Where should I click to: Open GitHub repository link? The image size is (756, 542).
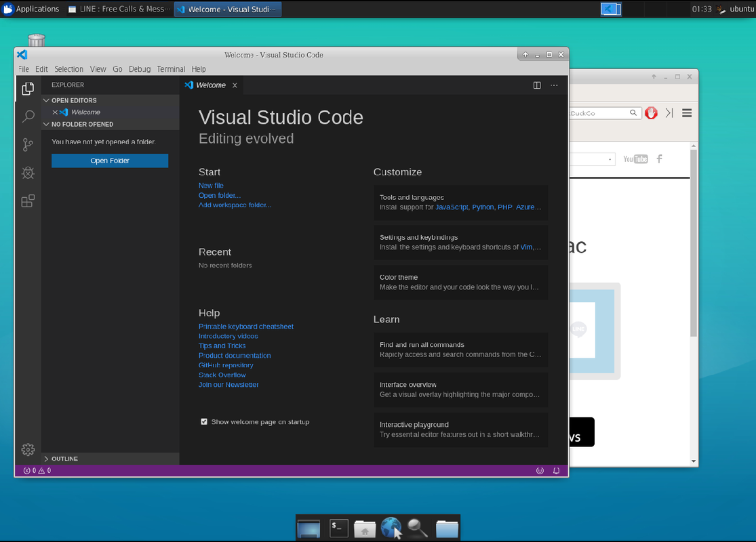[x=226, y=364]
